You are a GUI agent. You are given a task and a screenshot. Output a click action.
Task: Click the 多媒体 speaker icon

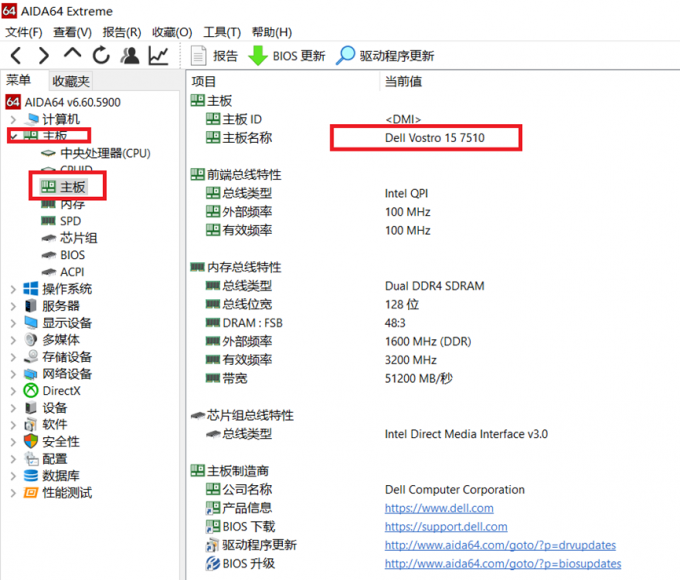tap(31, 340)
